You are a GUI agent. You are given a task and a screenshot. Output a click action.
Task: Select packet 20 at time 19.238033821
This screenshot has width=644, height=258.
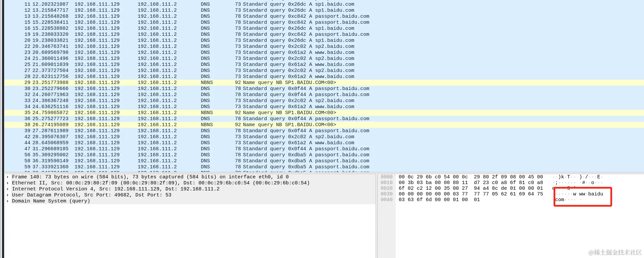pyautogui.click(x=324, y=40)
